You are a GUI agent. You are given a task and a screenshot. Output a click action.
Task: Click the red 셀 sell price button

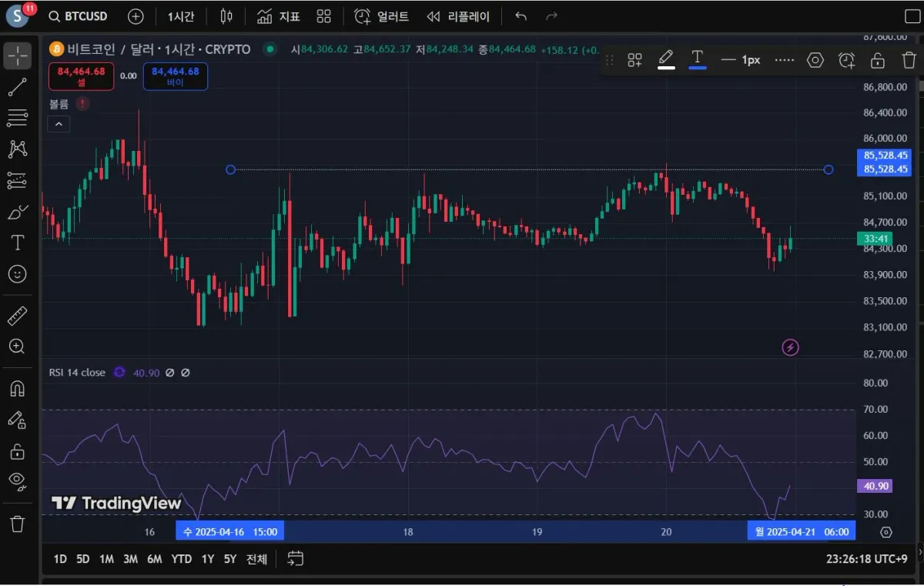(x=81, y=76)
